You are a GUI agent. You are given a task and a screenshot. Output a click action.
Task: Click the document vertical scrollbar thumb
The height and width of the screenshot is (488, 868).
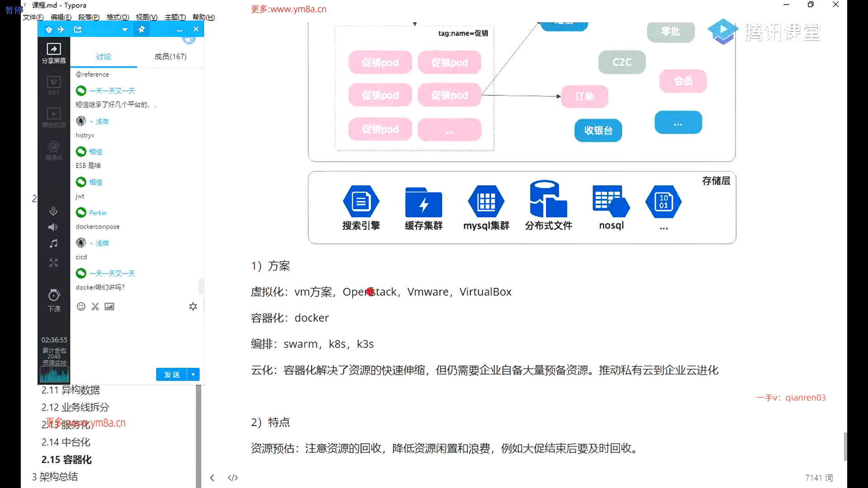(845, 446)
